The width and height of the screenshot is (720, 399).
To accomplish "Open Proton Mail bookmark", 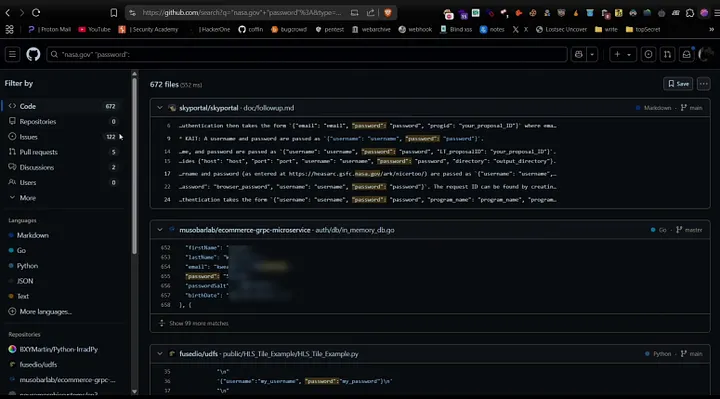I will coord(50,29).
